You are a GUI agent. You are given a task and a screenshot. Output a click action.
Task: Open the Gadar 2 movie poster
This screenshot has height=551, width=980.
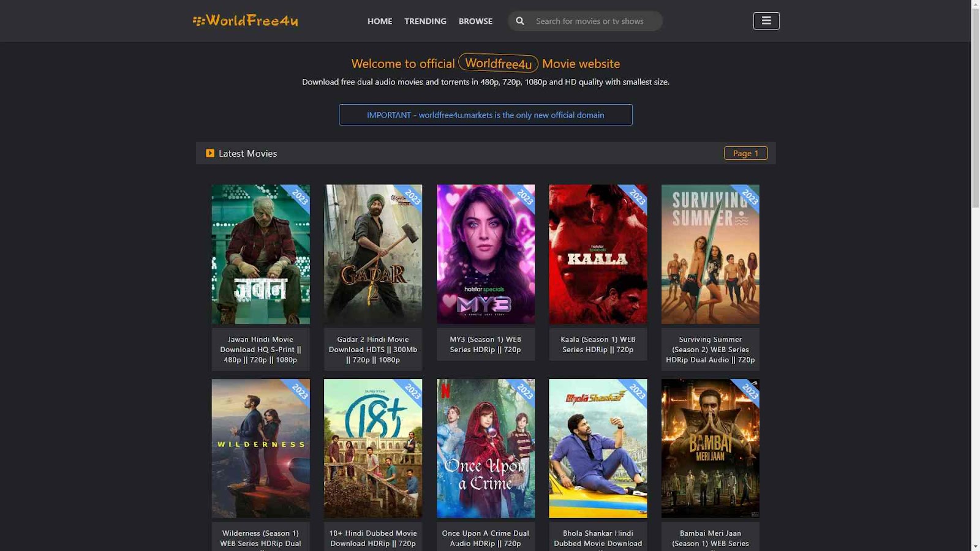373,254
